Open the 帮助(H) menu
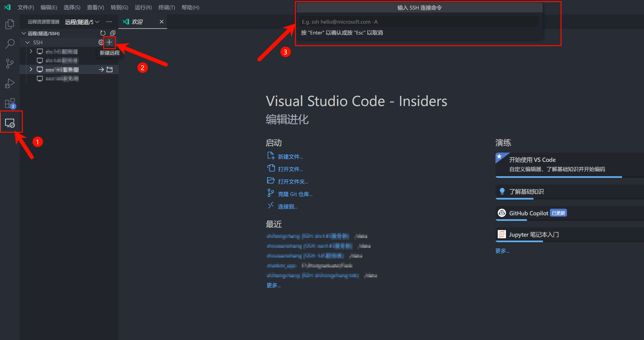 click(191, 7)
